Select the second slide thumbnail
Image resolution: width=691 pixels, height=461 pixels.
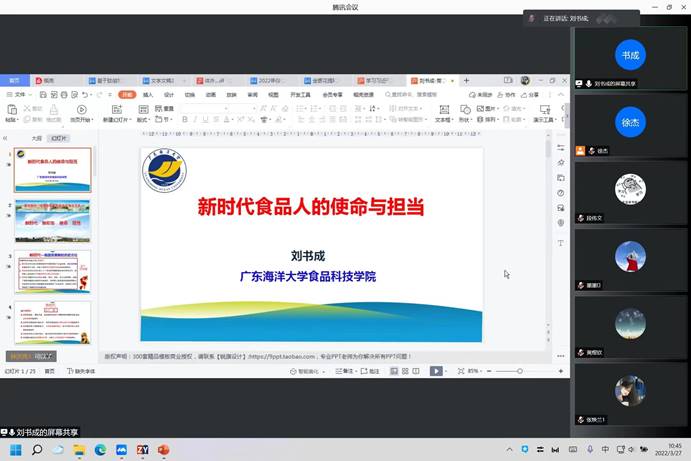point(52,221)
